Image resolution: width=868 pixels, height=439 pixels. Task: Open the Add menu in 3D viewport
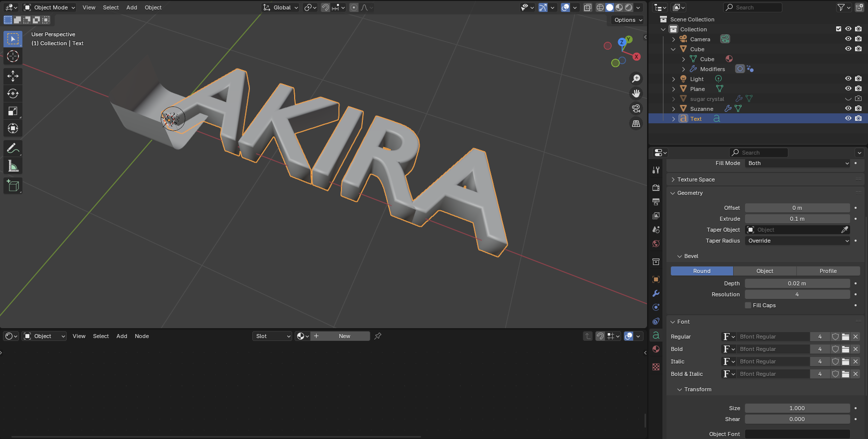click(x=131, y=7)
